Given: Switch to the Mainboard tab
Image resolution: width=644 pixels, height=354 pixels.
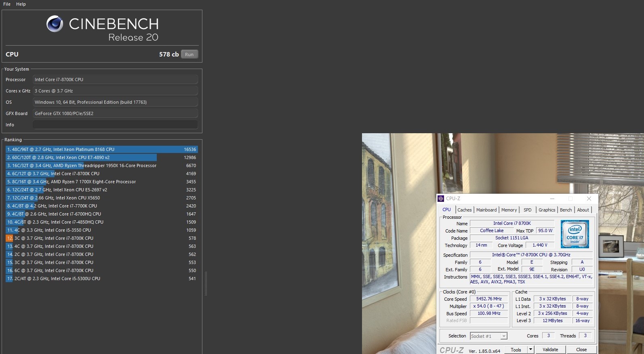Looking at the screenshot, I should (x=486, y=210).
